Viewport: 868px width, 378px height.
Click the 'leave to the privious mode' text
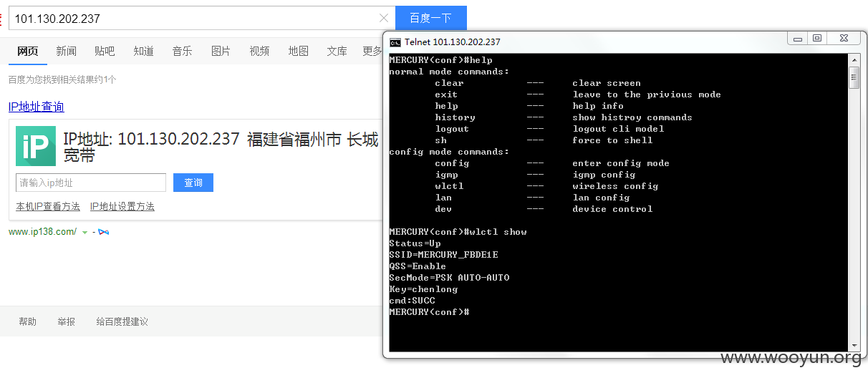(x=647, y=94)
